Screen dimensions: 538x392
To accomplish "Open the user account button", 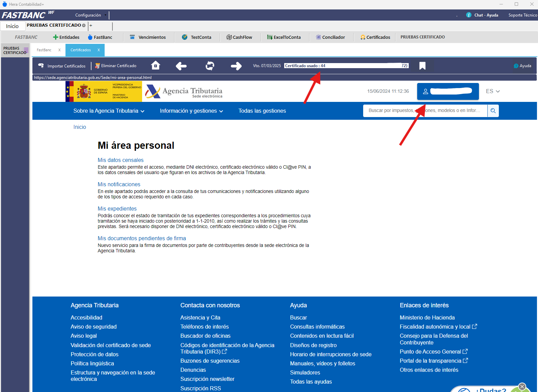I will (448, 91).
